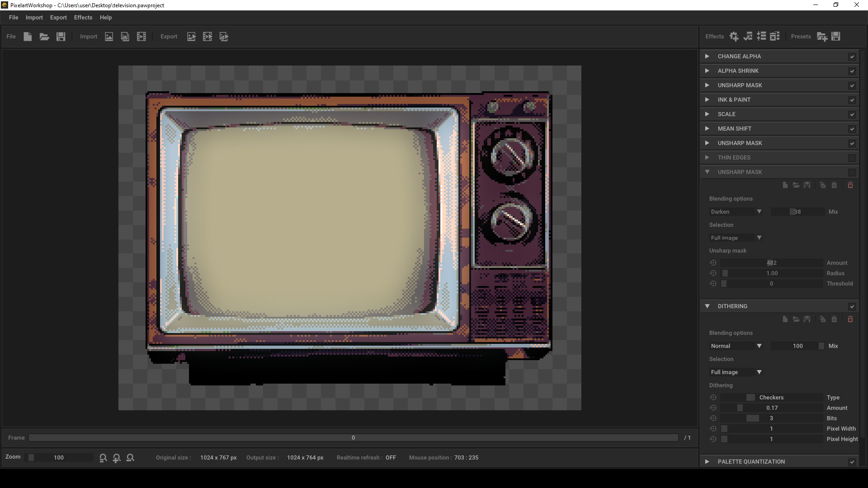Open the Effects menu
Image resolution: width=868 pixels, height=488 pixels.
83,18
